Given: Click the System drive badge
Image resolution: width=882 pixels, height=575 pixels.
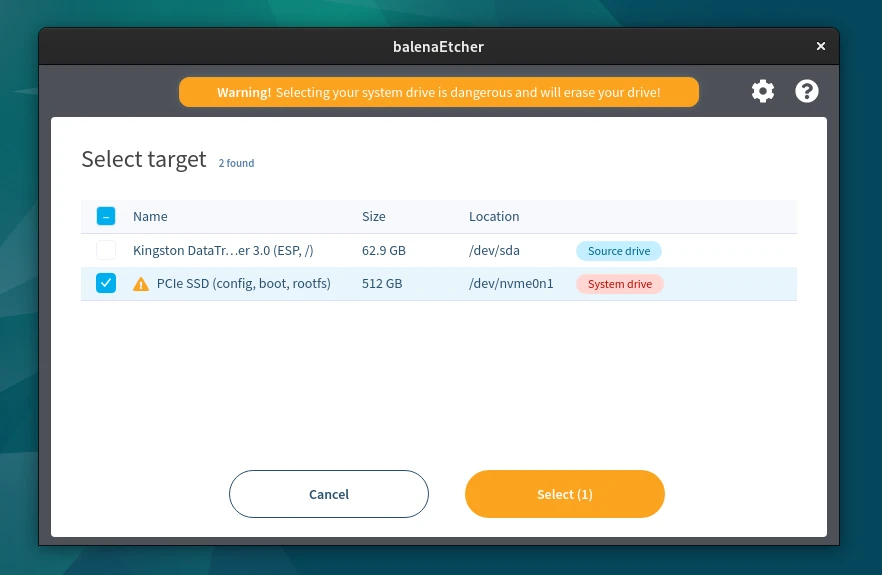Looking at the screenshot, I should 620,284.
